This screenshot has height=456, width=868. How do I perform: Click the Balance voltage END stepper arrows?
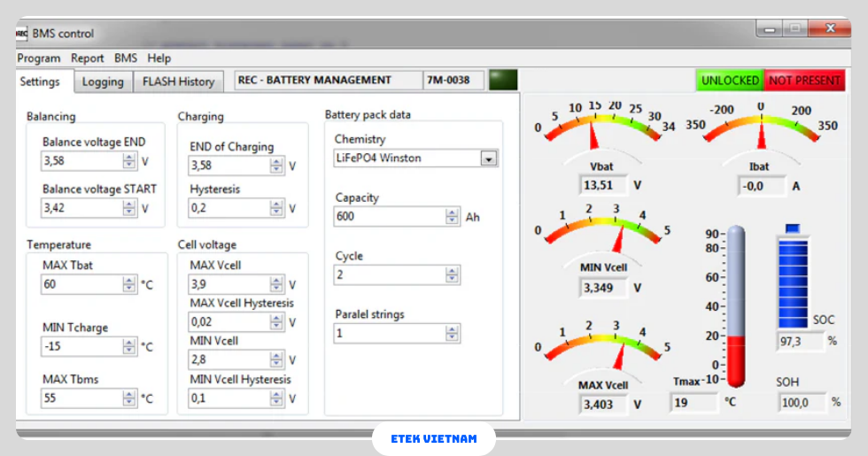click(x=129, y=162)
